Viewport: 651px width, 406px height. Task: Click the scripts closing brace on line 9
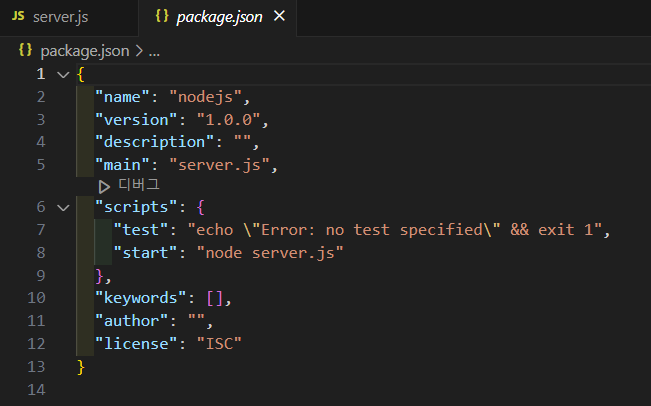pos(100,276)
